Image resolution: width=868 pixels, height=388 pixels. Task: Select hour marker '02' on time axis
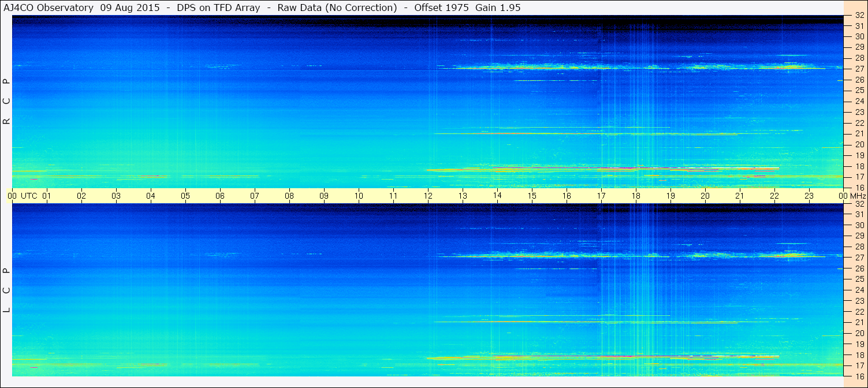81,196
